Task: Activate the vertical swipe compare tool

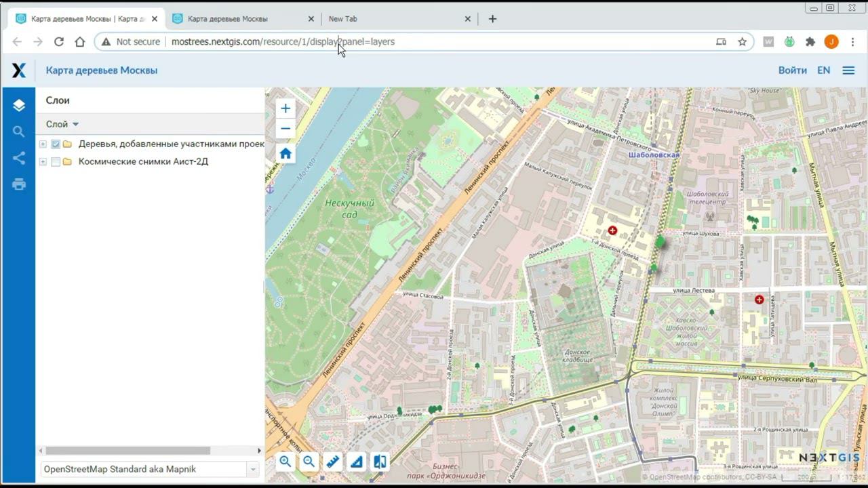Action: 380,462
